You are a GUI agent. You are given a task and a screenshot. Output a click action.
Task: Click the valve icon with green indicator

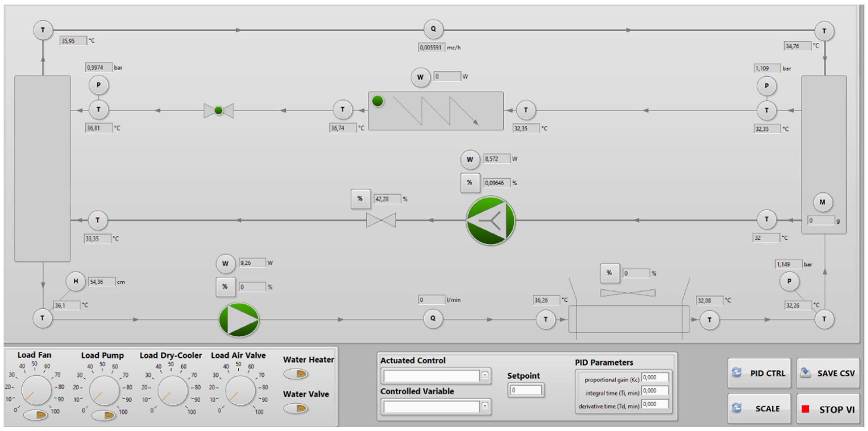pos(218,110)
